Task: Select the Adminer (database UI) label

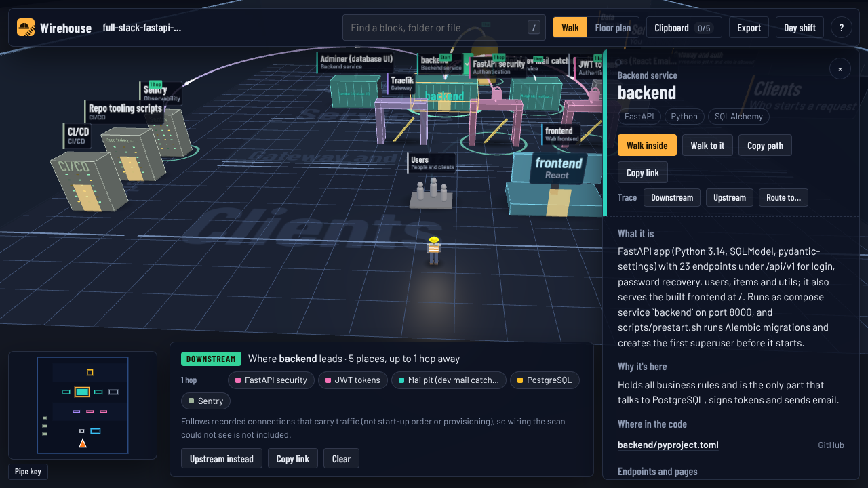Action: click(x=355, y=62)
